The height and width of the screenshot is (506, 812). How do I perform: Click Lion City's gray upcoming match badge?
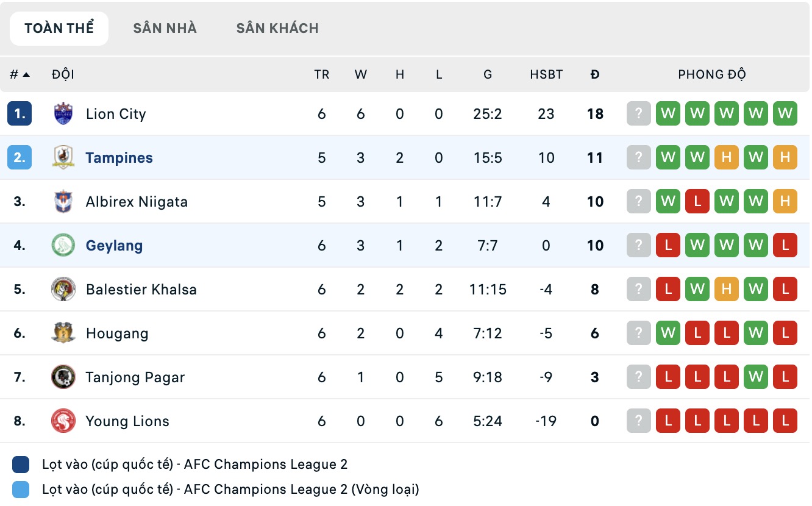pos(639,114)
